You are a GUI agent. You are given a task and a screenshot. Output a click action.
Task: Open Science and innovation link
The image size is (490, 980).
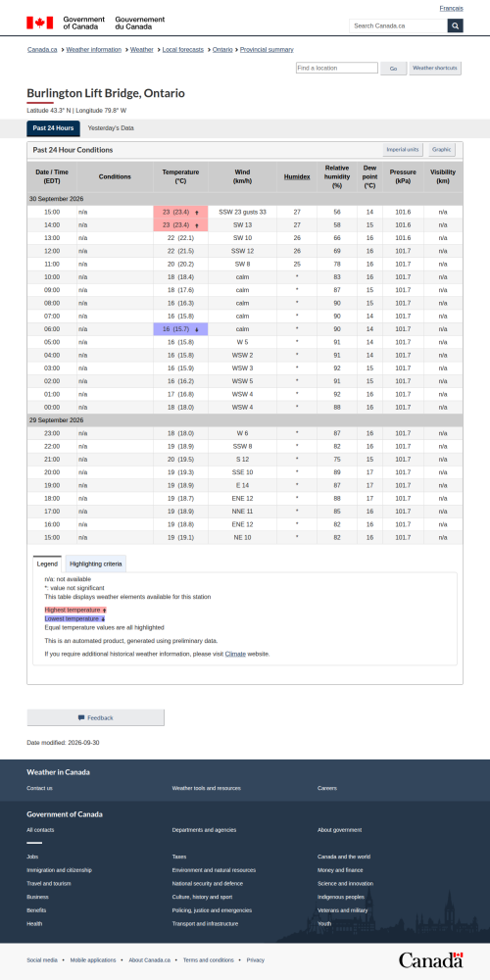tap(346, 884)
